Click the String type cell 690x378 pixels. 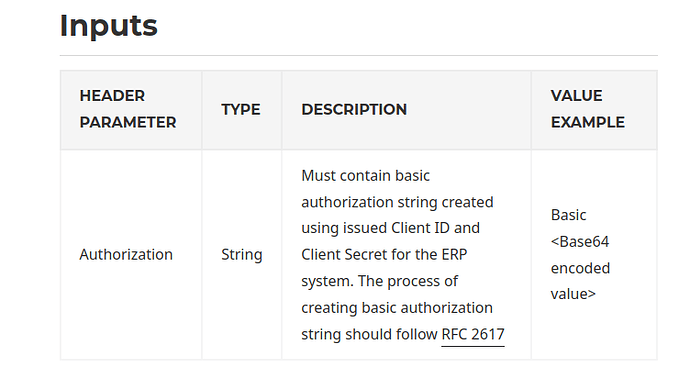[x=242, y=255]
